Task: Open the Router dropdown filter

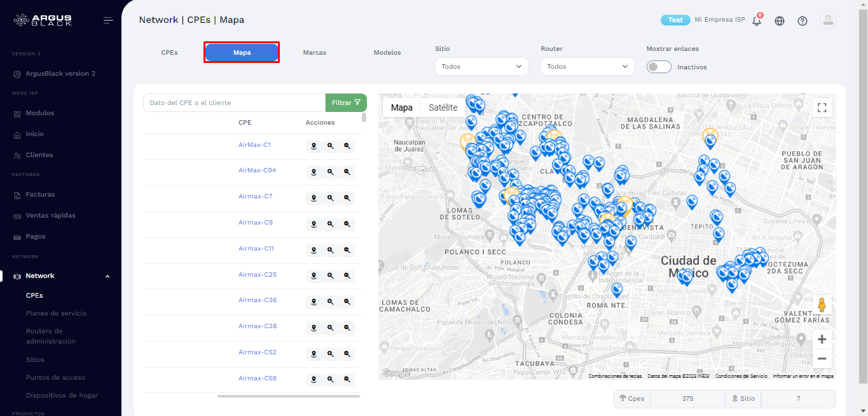Action: 587,66
